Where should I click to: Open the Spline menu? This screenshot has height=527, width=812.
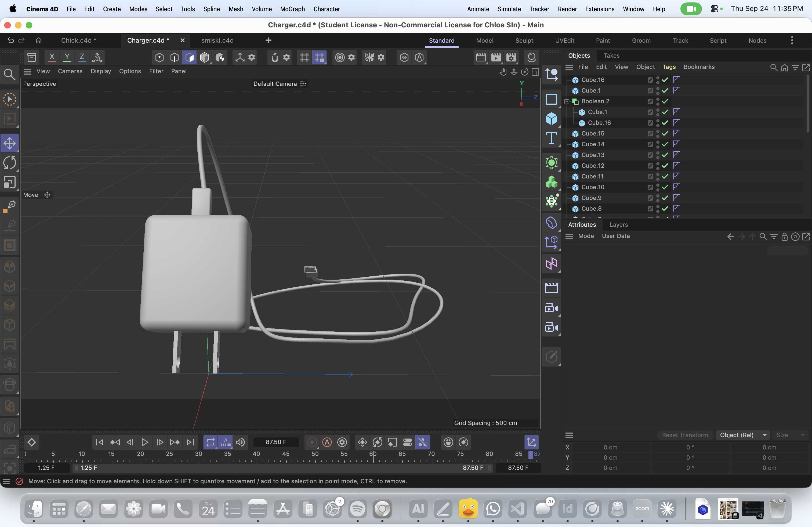pyautogui.click(x=212, y=9)
